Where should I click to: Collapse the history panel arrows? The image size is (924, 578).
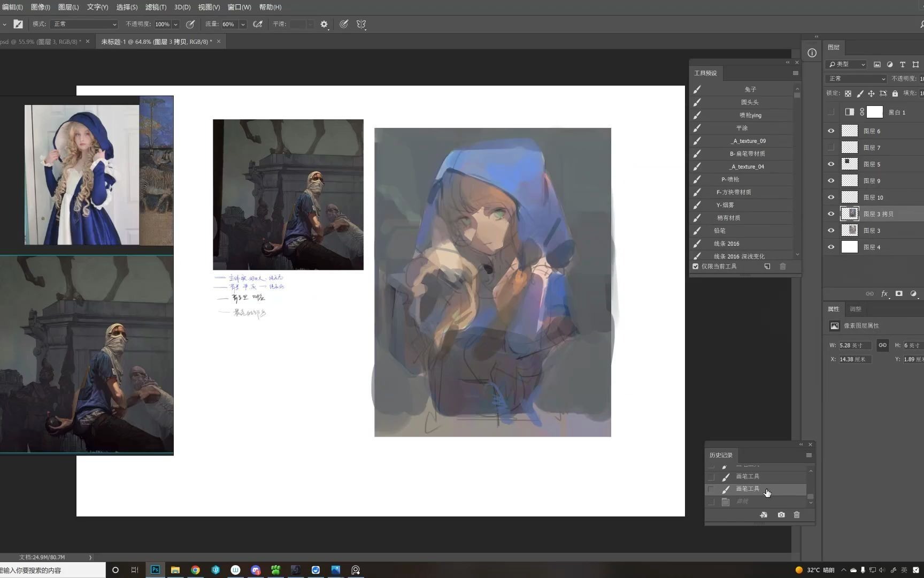pyautogui.click(x=801, y=444)
